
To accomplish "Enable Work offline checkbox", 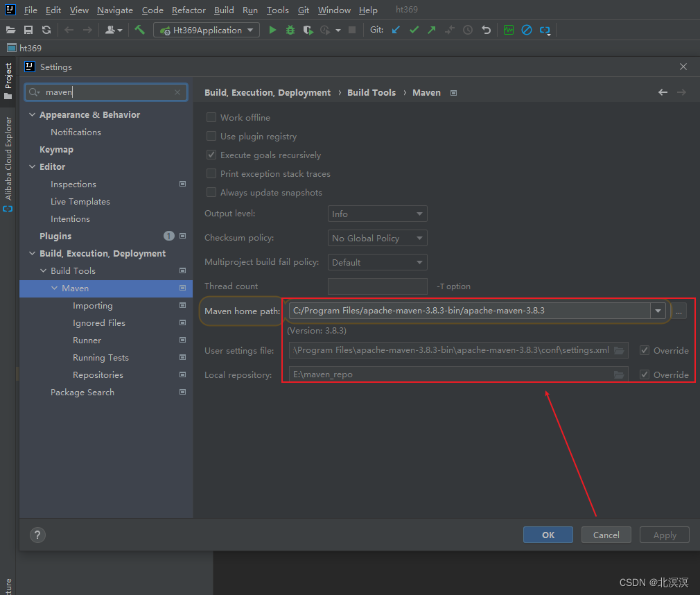I will (x=211, y=117).
